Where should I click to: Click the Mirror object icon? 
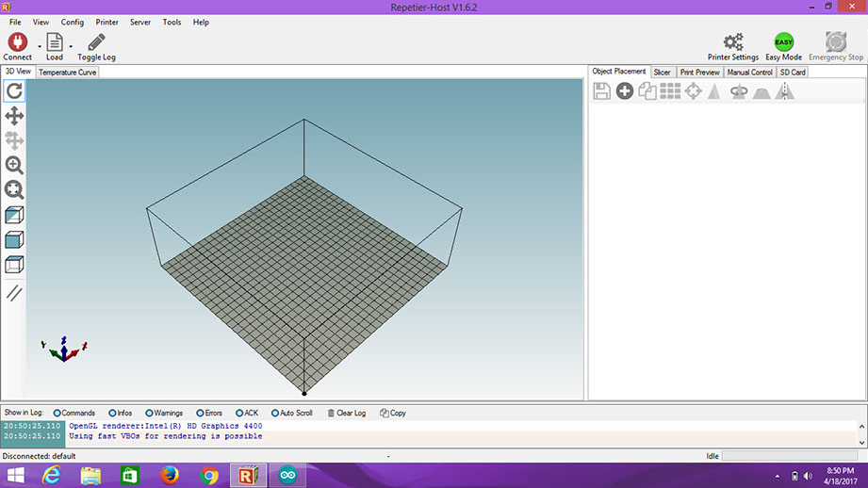[x=785, y=91]
